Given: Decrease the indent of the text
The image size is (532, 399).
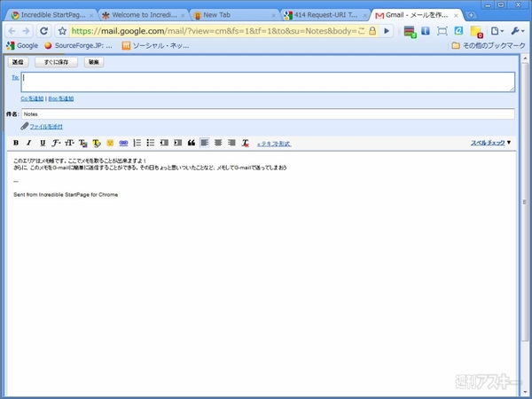Looking at the screenshot, I should pos(164,143).
